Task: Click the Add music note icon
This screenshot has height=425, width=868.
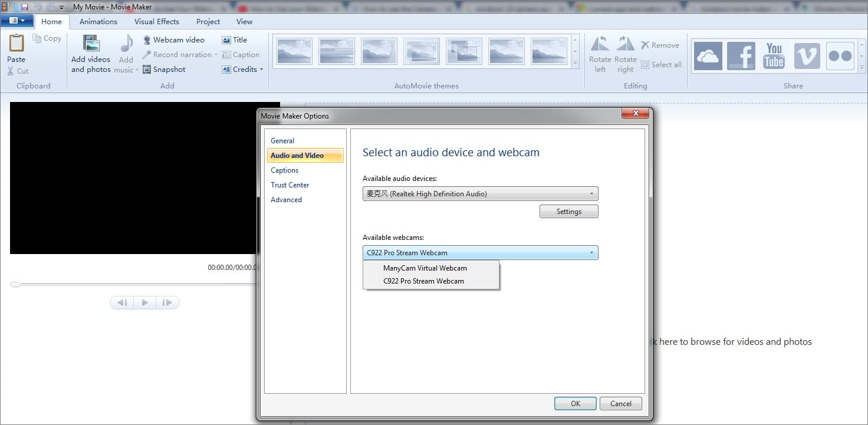Action: (126, 44)
